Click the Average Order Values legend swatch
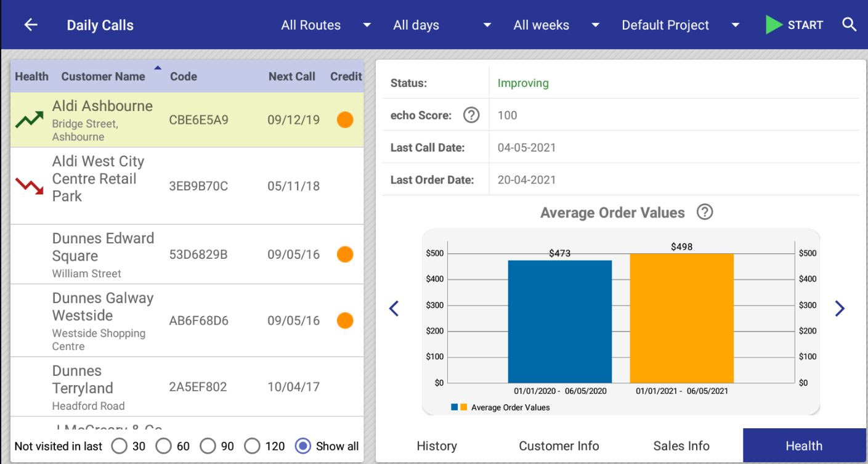This screenshot has width=868, height=464. [460, 407]
